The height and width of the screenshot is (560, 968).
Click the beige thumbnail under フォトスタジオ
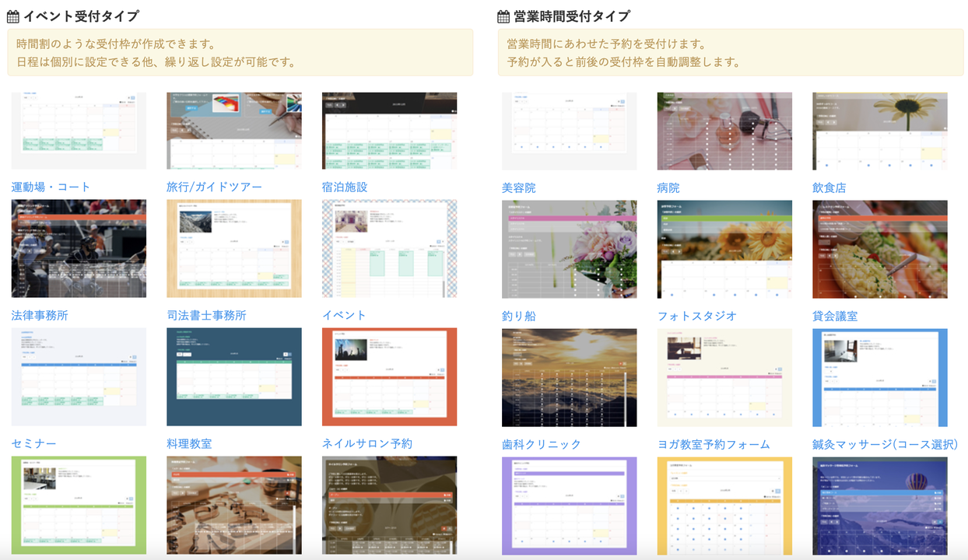pyautogui.click(x=724, y=377)
